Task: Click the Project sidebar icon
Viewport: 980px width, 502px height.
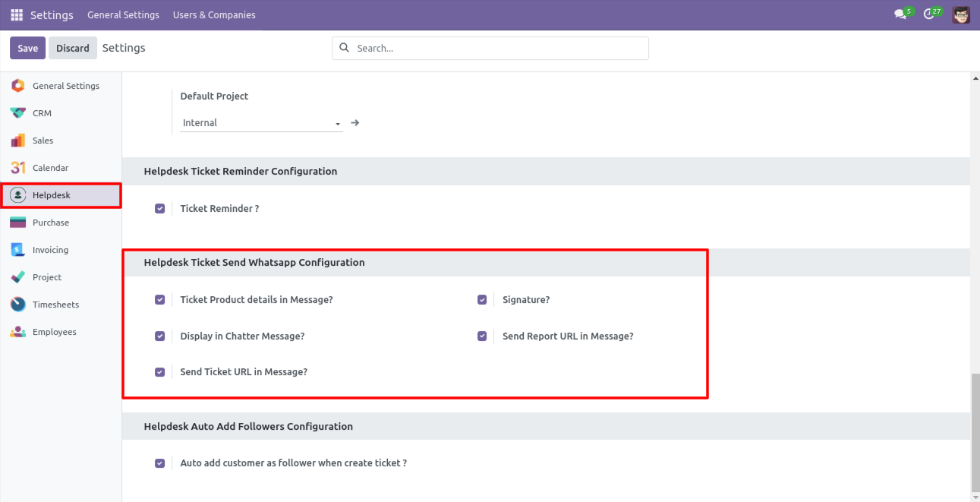Action: click(18, 277)
